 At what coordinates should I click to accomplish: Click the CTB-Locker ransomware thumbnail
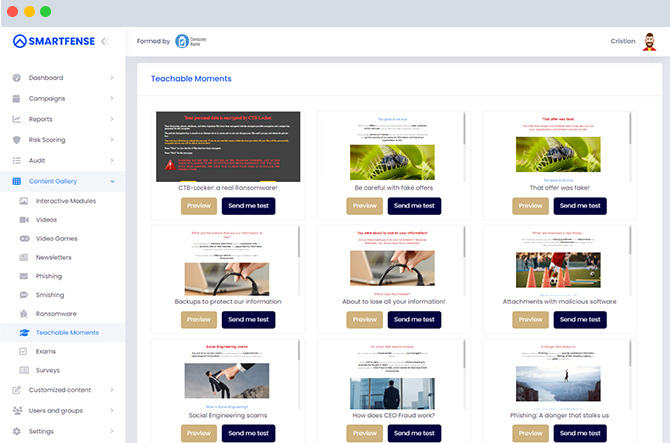pos(228,147)
